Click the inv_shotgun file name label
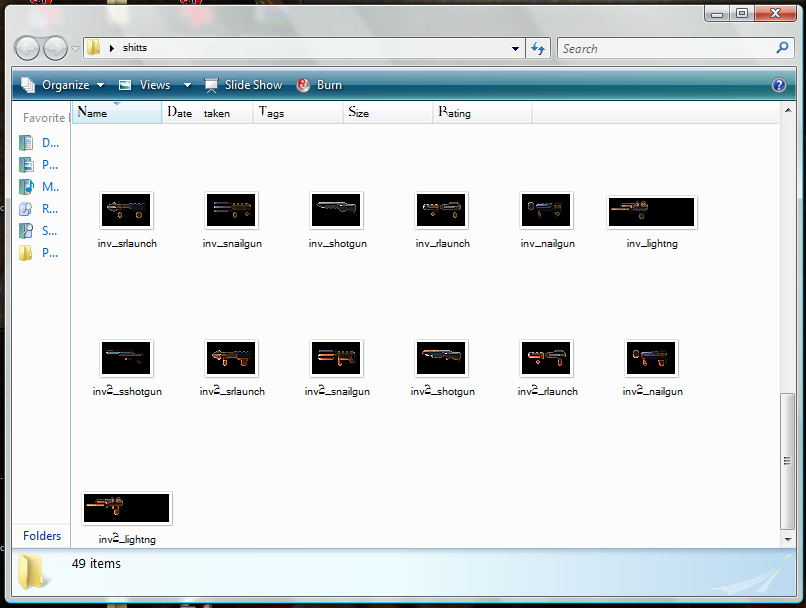The height and width of the screenshot is (608, 806). tap(338, 244)
